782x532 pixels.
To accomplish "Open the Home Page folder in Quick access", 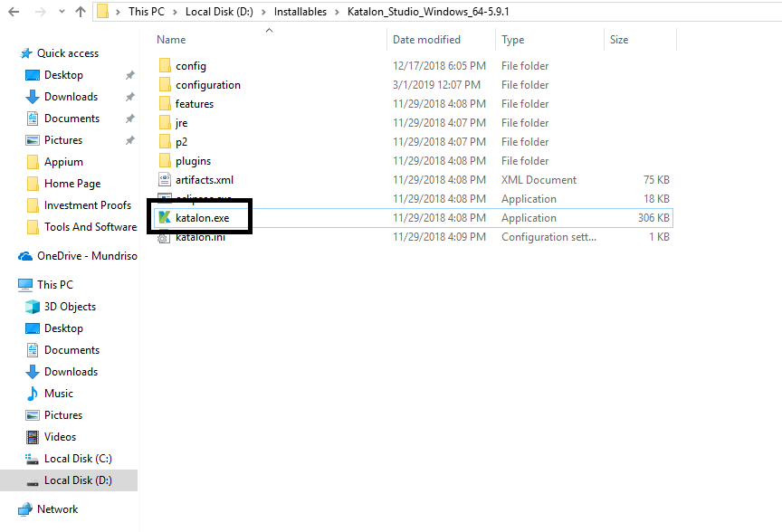I will coord(72,184).
